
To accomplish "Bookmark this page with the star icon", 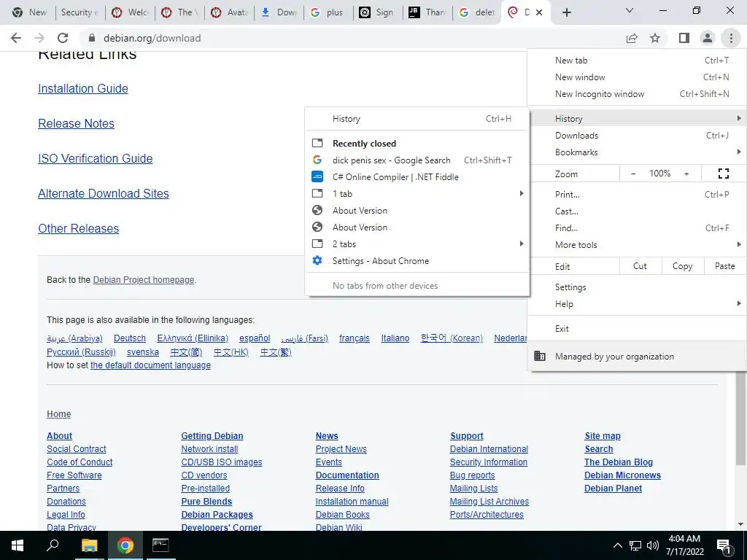I will tap(655, 38).
